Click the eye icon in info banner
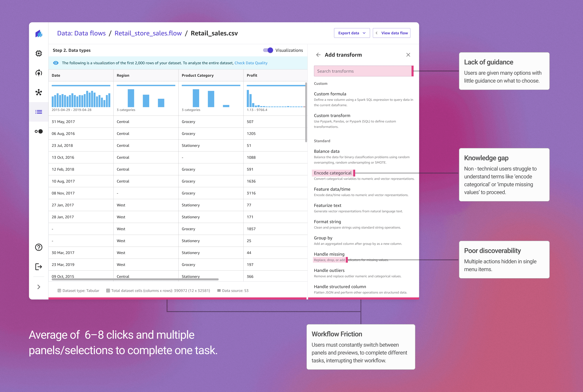Viewport: 583px width, 392px height. pyautogui.click(x=56, y=63)
